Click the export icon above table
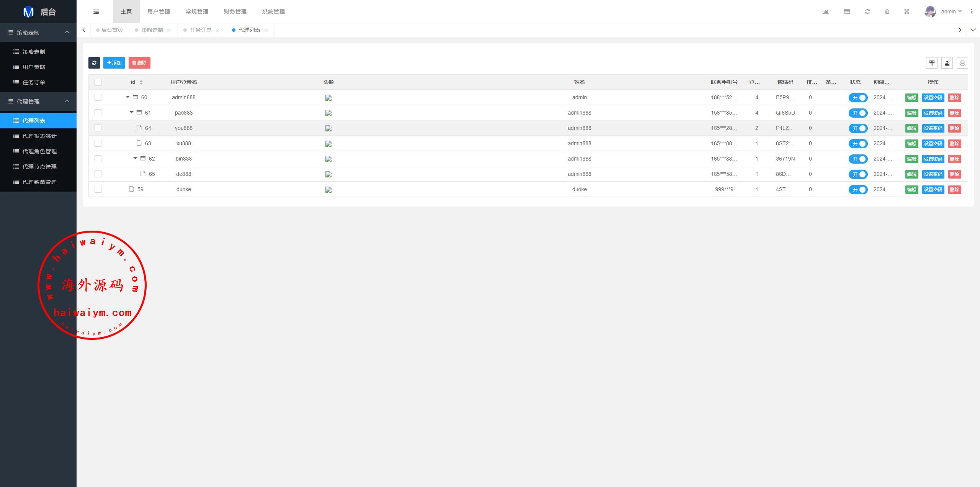 click(x=947, y=63)
